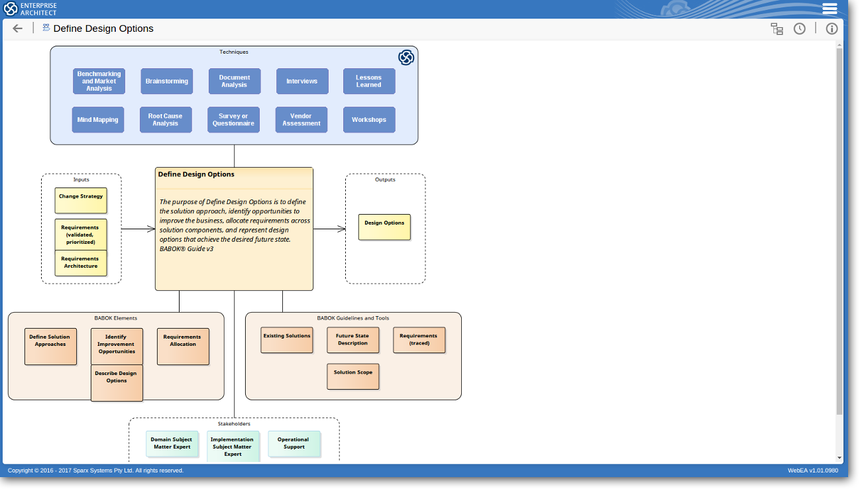
Task: Click the back arrow button
Action: pos(18,28)
